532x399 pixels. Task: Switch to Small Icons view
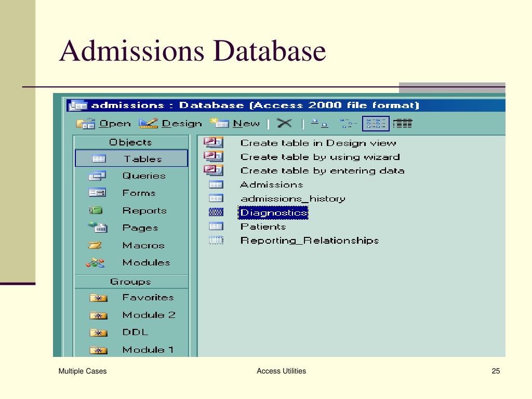pos(348,124)
